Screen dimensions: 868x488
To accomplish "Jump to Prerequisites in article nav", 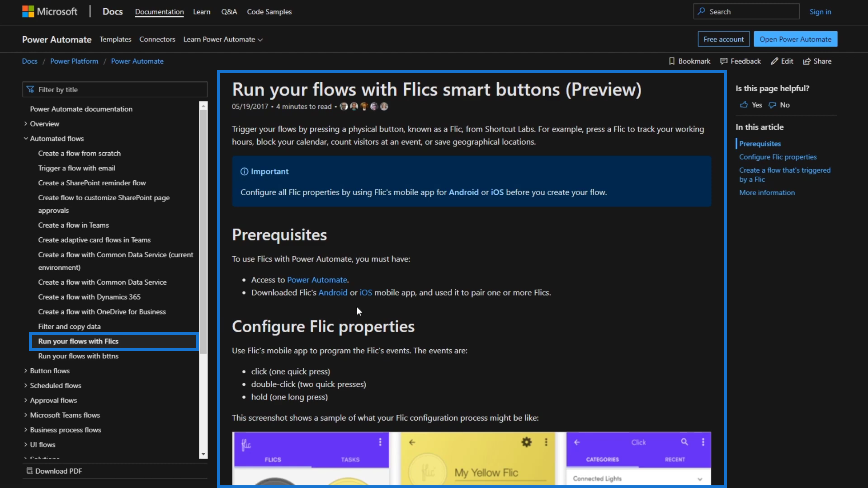I will coord(760,144).
